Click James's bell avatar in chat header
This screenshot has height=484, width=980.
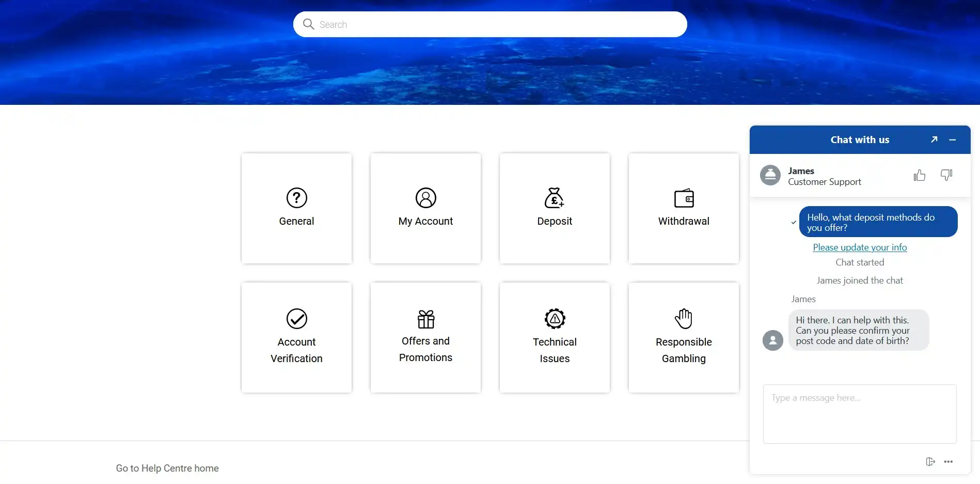pos(770,176)
